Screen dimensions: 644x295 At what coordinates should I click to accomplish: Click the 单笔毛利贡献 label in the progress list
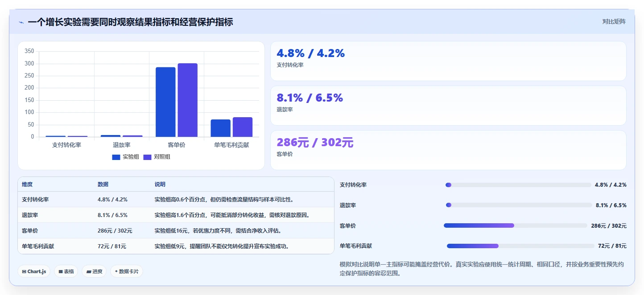tap(356, 246)
